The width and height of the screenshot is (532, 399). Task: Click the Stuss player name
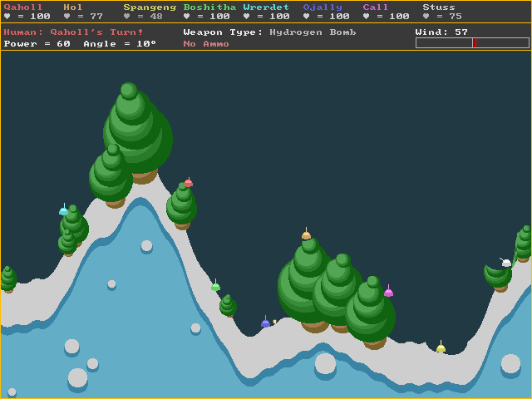click(x=439, y=7)
